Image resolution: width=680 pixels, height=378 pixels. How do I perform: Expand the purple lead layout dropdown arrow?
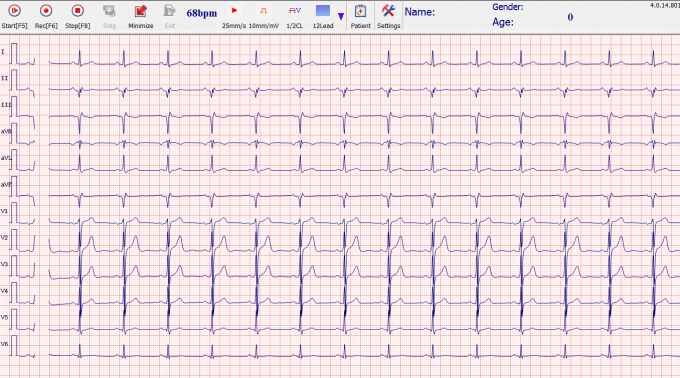click(341, 16)
